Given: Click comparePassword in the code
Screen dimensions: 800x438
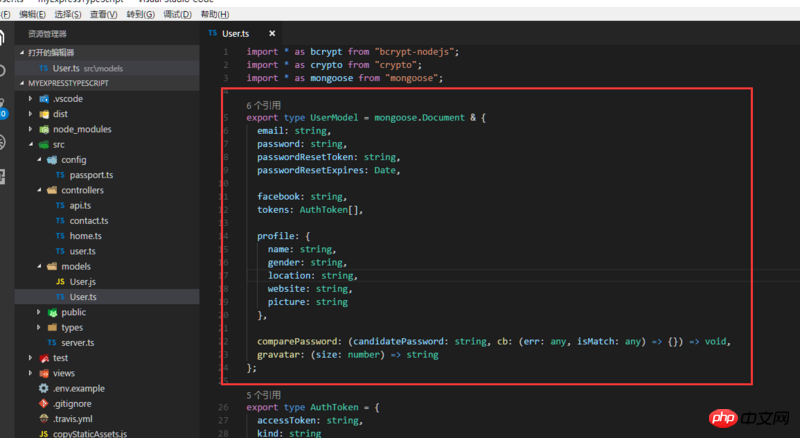Looking at the screenshot, I should pos(299,342).
